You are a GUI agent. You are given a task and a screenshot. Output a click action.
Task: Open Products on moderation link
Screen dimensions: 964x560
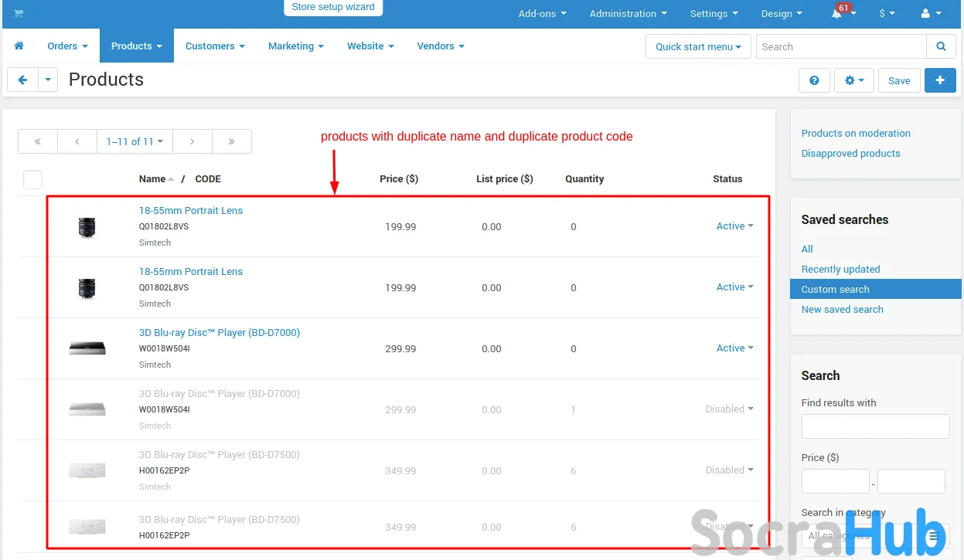pos(856,133)
